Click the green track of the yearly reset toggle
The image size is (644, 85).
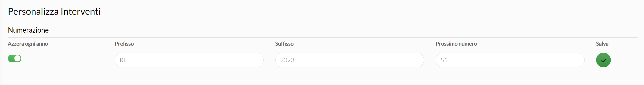11,58
